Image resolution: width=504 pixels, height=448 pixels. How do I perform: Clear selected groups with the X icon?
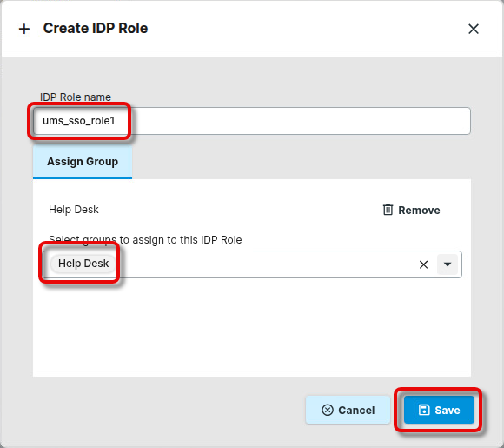[423, 264]
